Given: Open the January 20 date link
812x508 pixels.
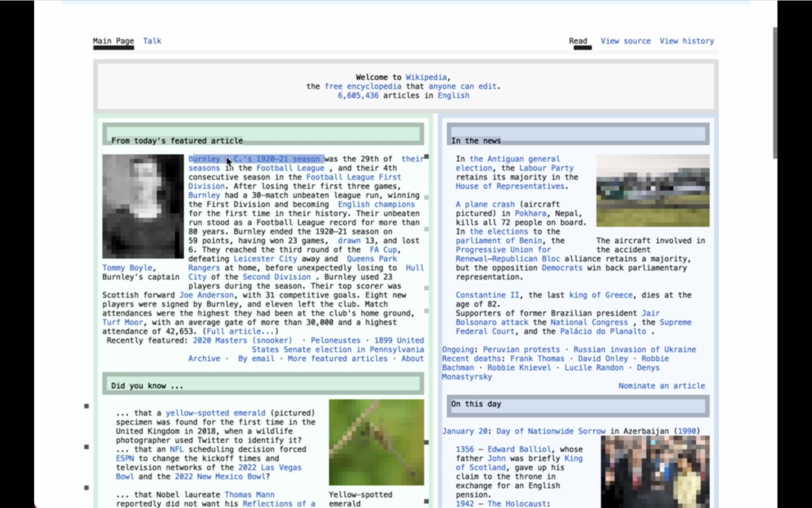Looking at the screenshot, I should click(x=464, y=431).
